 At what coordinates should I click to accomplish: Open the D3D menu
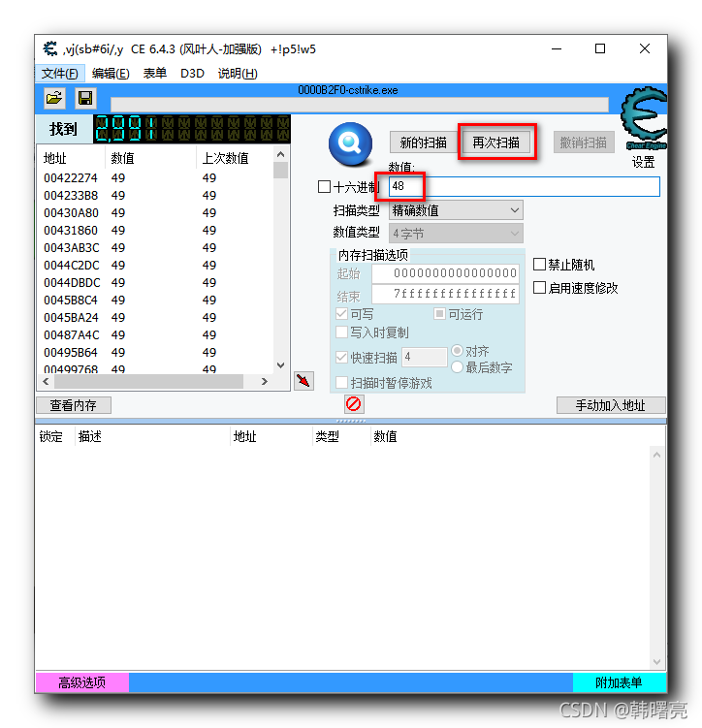(x=192, y=74)
